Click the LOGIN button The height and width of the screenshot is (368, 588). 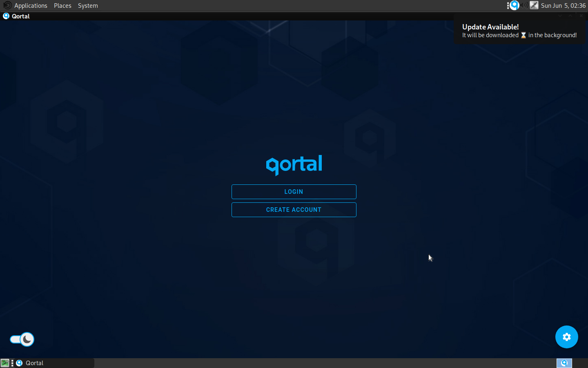pos(294,192)
